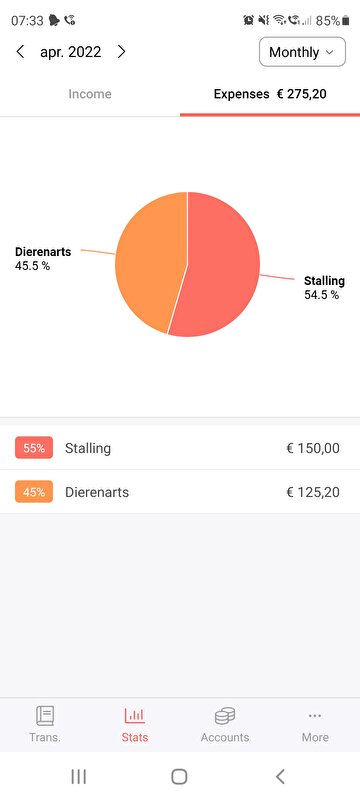Screen dimensions: 360x800
Task: Switch to the Income tab
Action: [90, 94]
